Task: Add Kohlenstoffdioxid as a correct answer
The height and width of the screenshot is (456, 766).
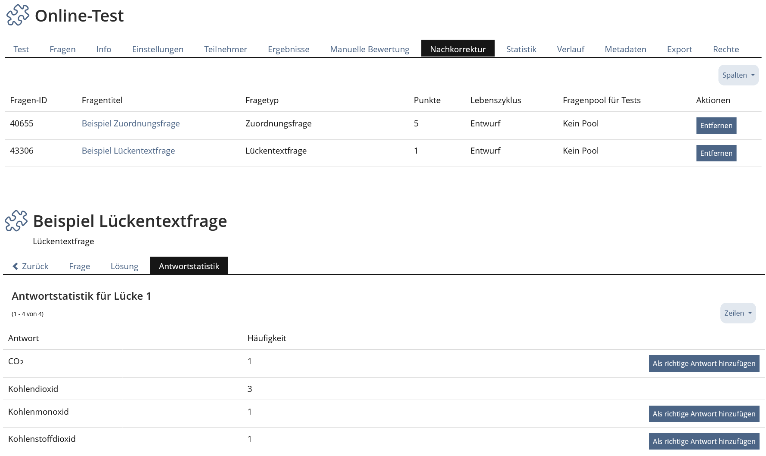Action: (703, 440)
